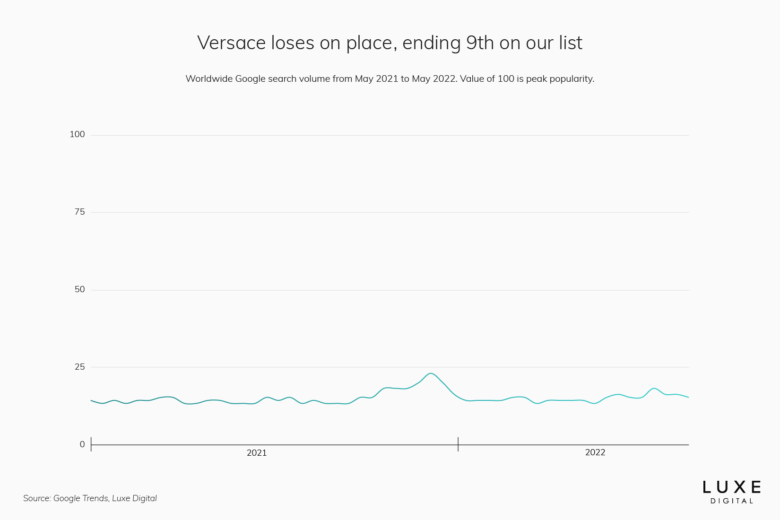The width and height of the screenshot is (780, 520).
Task: Open the source credit text at the bottom left
Action: pos(90,498)
